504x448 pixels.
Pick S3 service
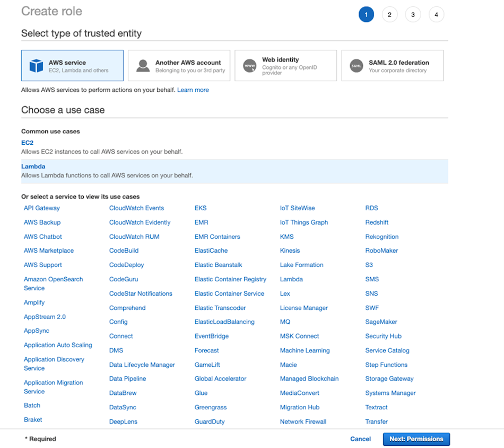point(369,265)
